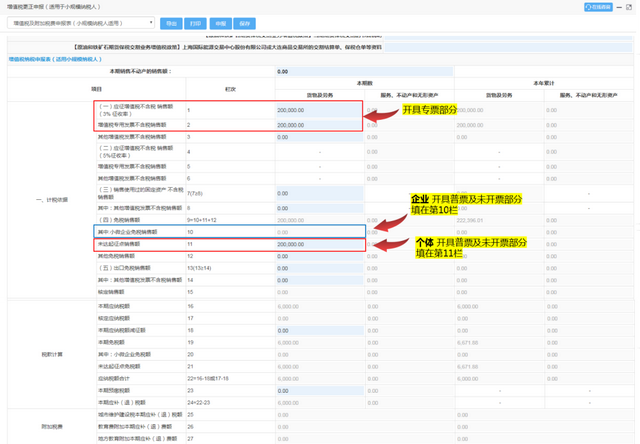Screen dimensions: 640x444
Task: Maximize the declaration window
Action: pyautogui.click(x=629, y=7)
